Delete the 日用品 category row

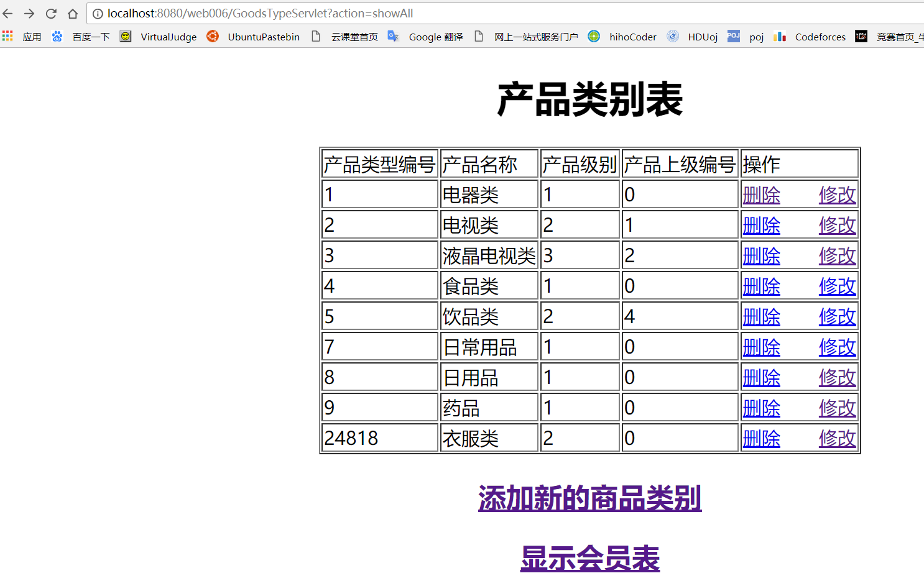761,378
